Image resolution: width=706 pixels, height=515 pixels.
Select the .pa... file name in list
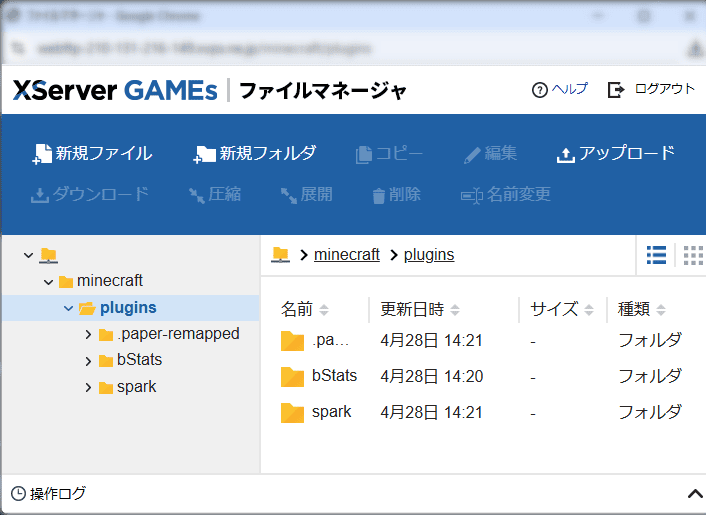point(330,340)
